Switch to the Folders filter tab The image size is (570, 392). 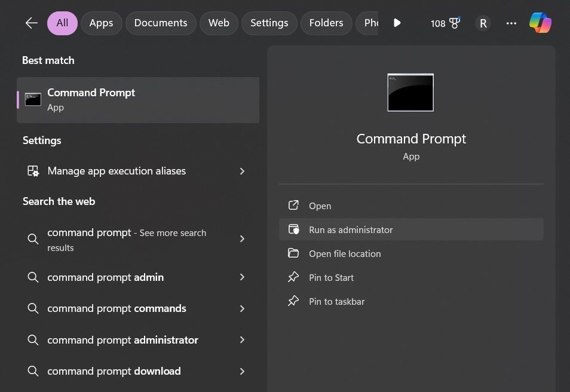326,23
